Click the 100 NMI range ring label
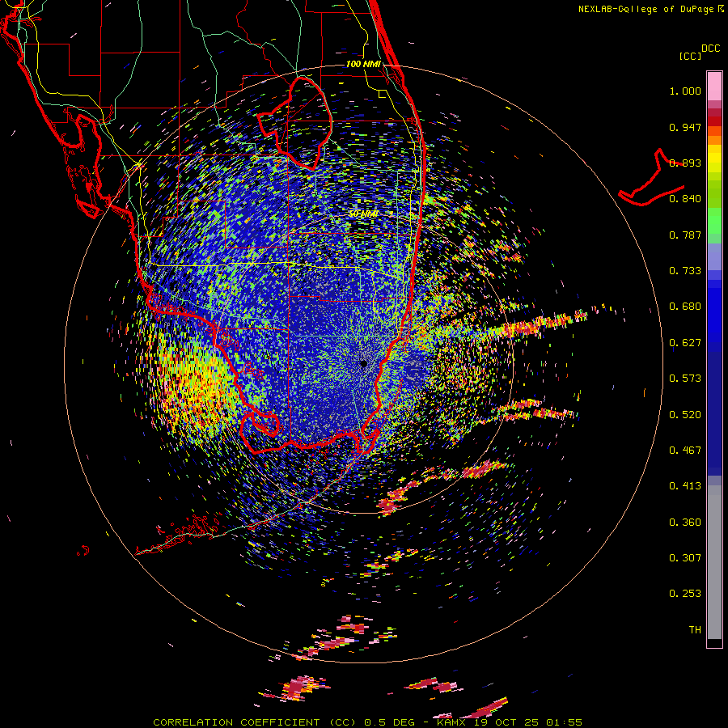The height and width of the screenshot is (728, 728). (x=362, y=64)
